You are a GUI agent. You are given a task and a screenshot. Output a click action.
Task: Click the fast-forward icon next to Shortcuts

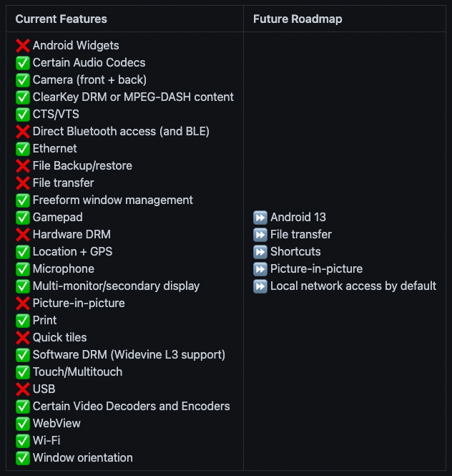[260, 252]
